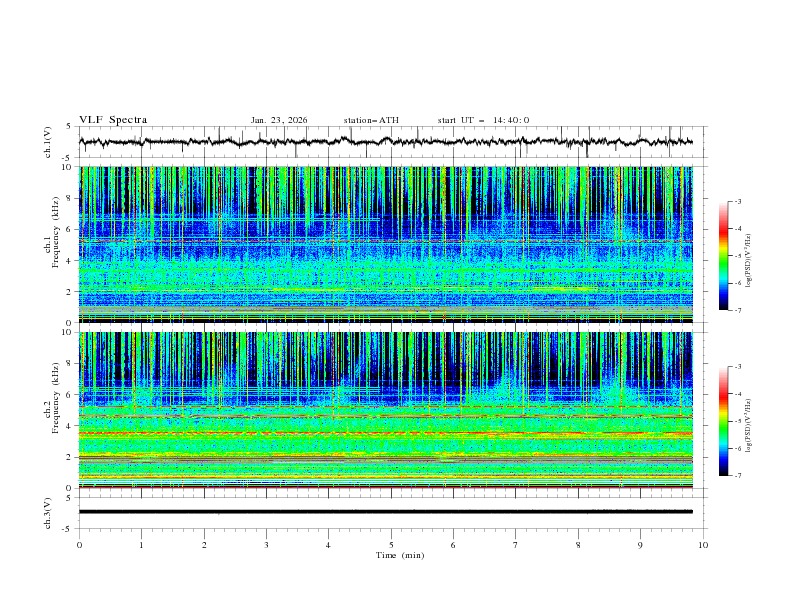Click the '-3' tick on ch.1 colorbar
This screenshot has width=792, height=612.
click(x=738, y=201)
